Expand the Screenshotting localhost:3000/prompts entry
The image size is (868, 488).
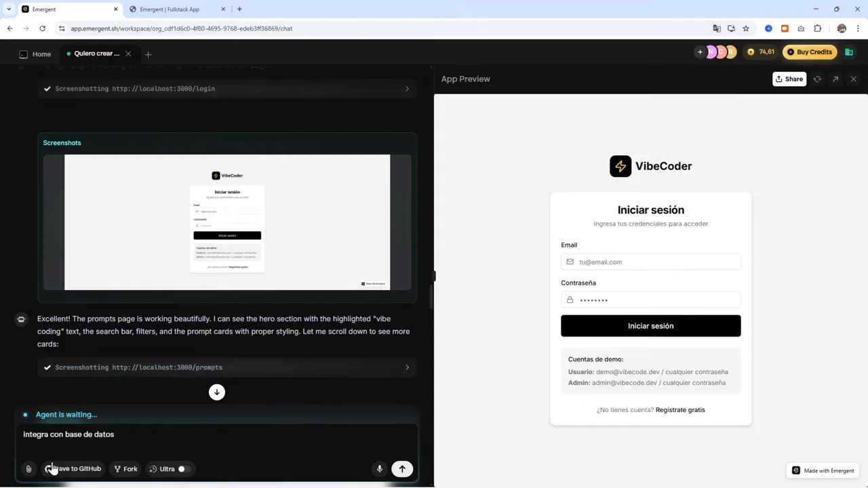(406, 367)
